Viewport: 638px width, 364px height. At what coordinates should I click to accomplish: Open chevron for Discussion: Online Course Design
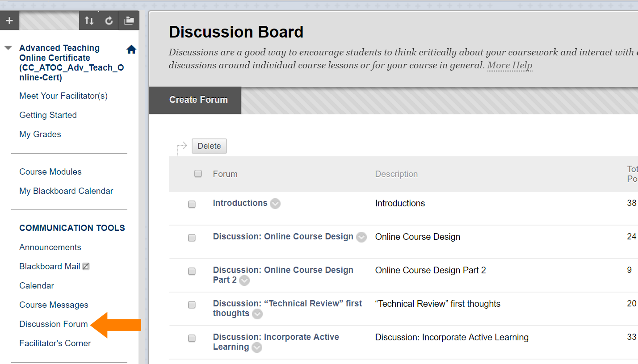point(361,237)
